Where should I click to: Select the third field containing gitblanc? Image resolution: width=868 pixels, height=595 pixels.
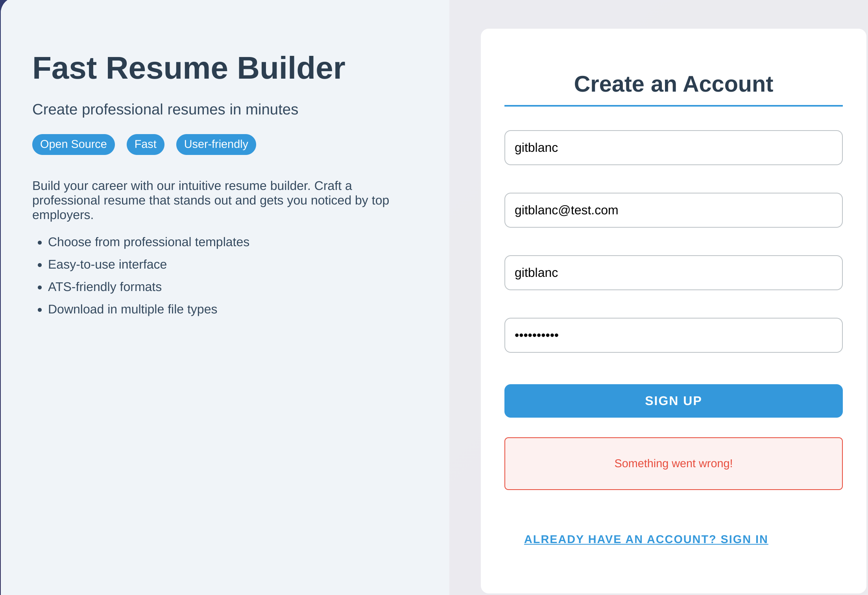pos(673,273)
